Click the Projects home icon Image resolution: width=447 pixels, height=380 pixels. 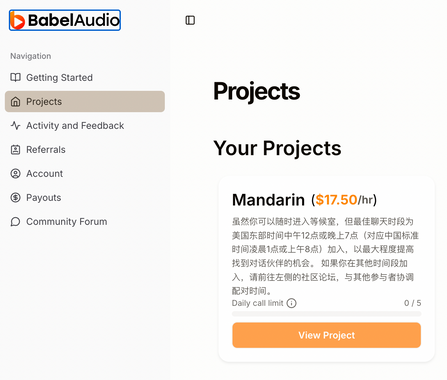pos(15,101)
